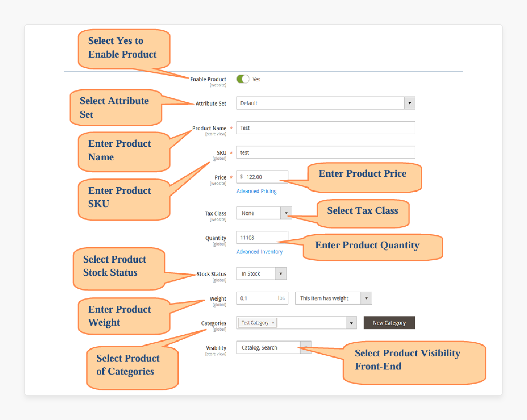527x420 pixels.
Task: Click the SKU input field
Action: [326, 152]
